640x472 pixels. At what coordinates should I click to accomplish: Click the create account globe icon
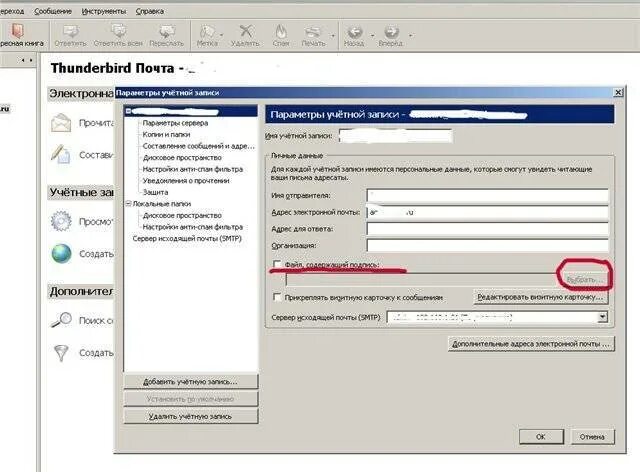[61, 253]
